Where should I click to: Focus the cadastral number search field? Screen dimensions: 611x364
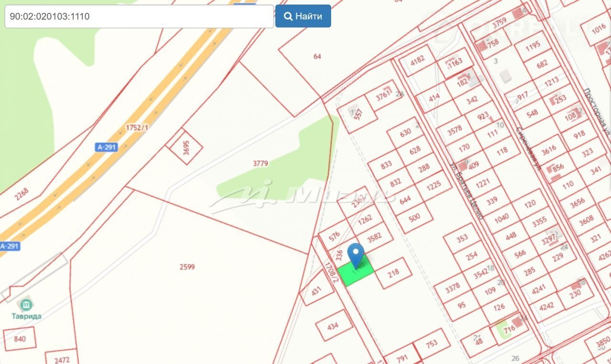(139, 16)
